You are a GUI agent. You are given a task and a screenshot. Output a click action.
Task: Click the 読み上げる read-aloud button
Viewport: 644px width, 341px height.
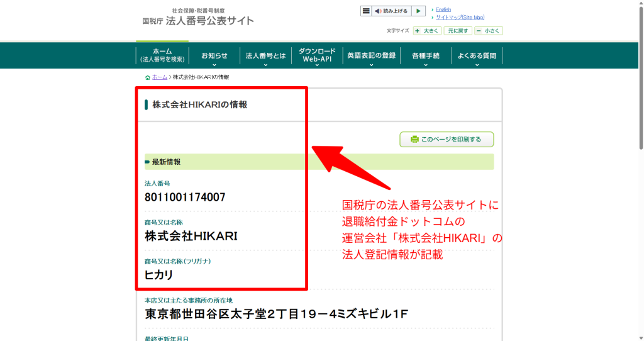click(x=391, y=11)
